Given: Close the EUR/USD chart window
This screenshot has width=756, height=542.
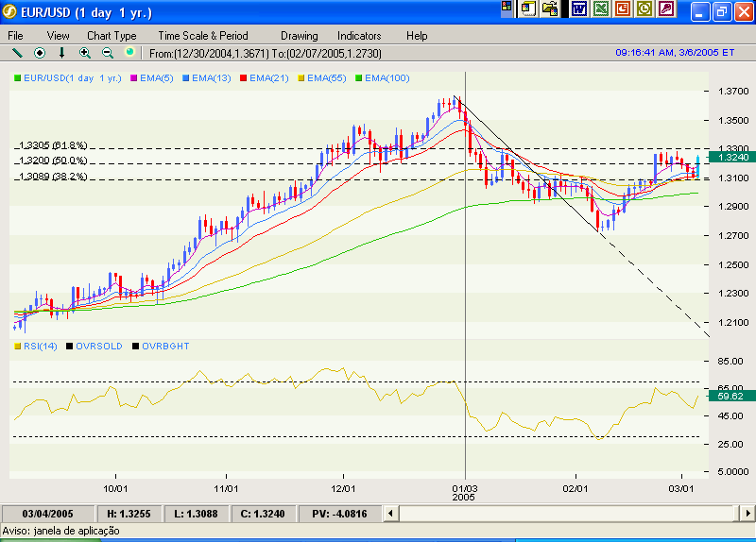Looking at the screenshot, I should tap(744, 11).
